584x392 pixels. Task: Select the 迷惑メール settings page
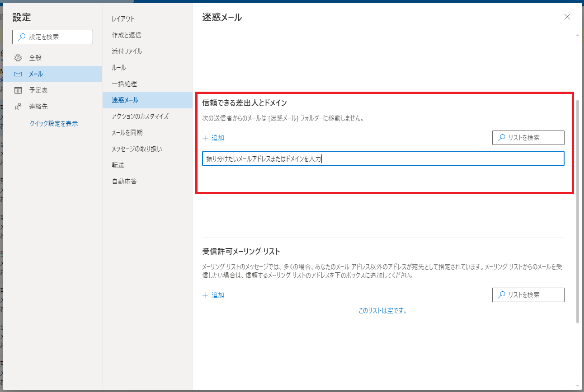147,100
